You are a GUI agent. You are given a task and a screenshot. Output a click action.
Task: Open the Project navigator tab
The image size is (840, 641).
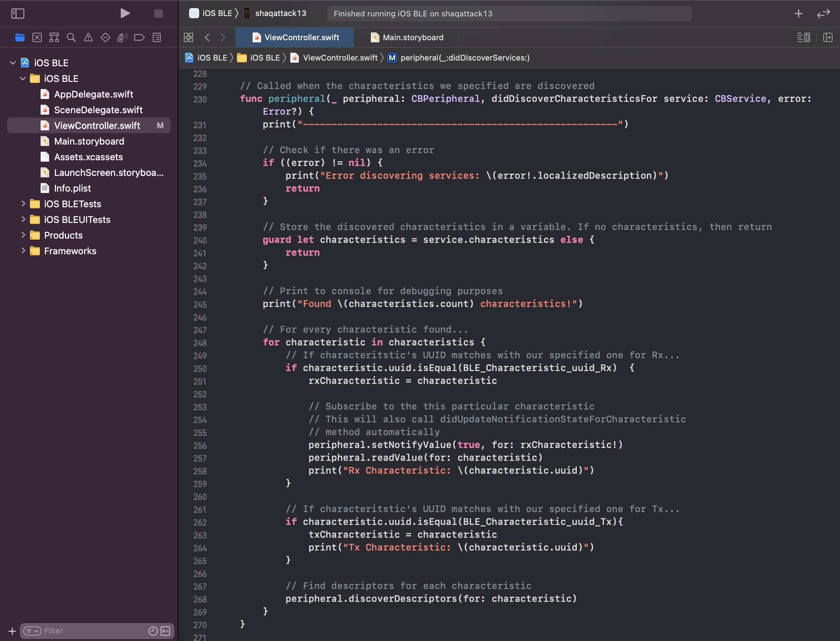tap(20, 37)
